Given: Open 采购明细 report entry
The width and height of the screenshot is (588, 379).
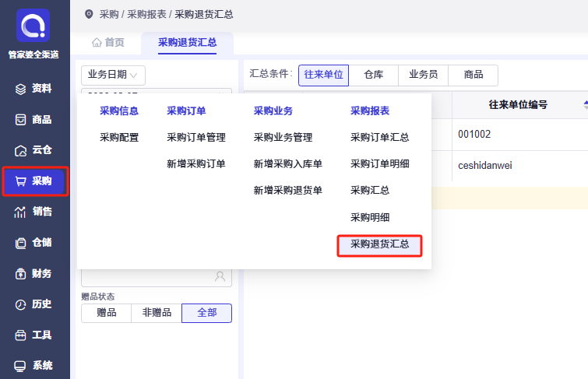Looking at the screenshot, I should tap(370, 217).
